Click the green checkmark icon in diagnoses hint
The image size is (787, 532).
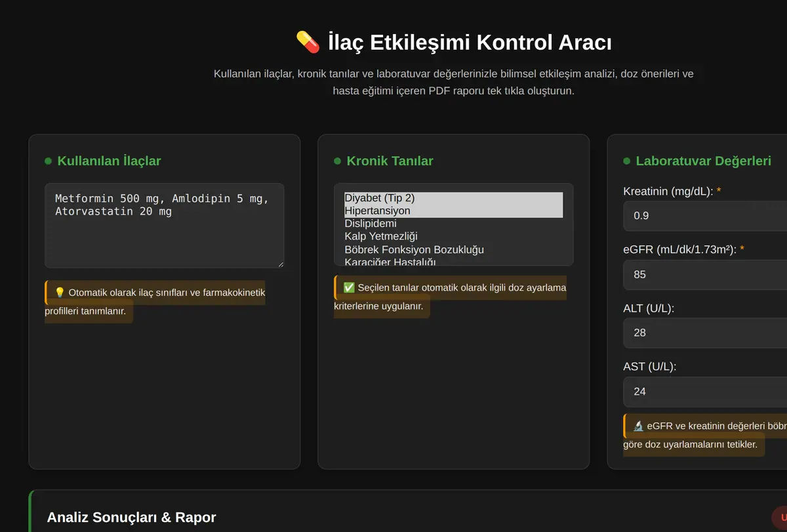click(349, 288)
